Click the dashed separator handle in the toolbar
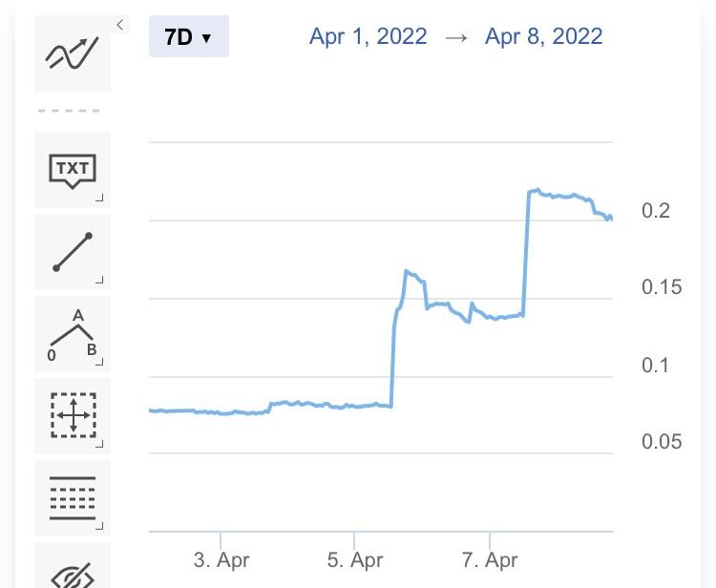 [x=69, y=111]
